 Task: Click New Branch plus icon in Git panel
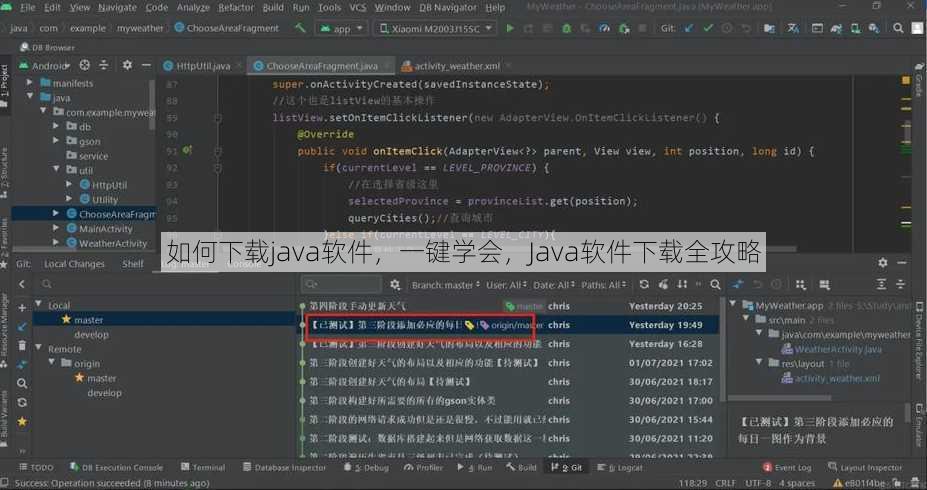22,308
